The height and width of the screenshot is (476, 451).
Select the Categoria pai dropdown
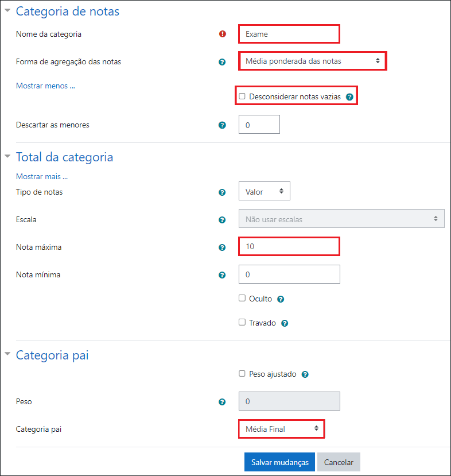tap(281, 428)
